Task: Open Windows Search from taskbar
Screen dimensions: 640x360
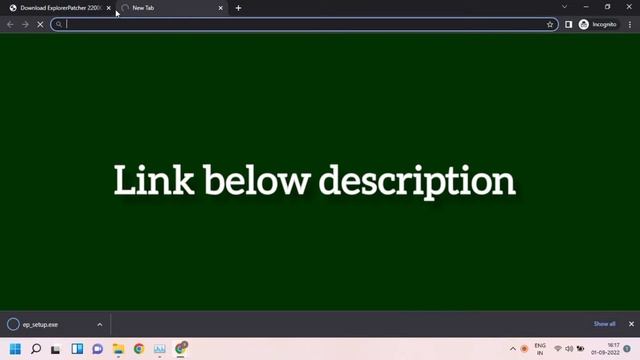Action: 36,349
